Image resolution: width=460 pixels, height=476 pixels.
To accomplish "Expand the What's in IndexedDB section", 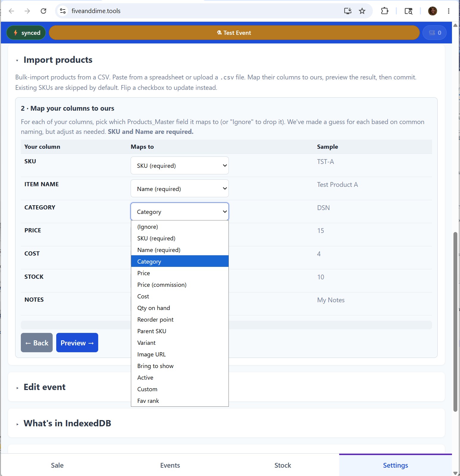I will point(67,423).
